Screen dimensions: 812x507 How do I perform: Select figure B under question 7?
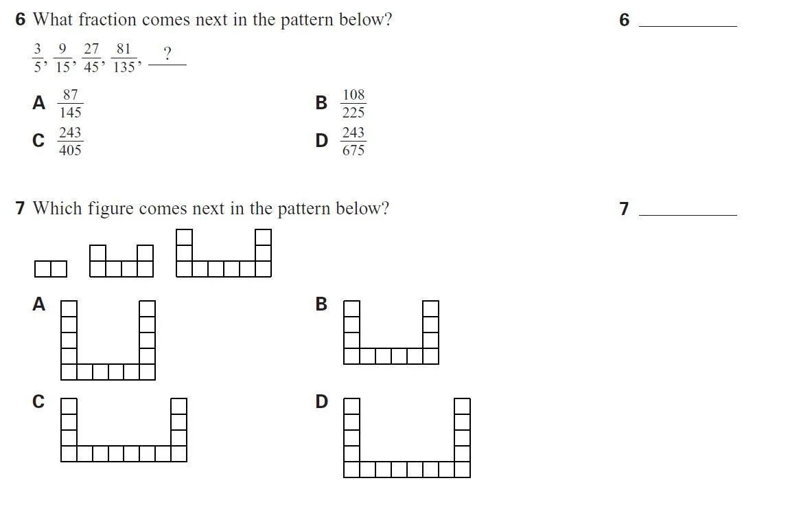coord(391,333)
